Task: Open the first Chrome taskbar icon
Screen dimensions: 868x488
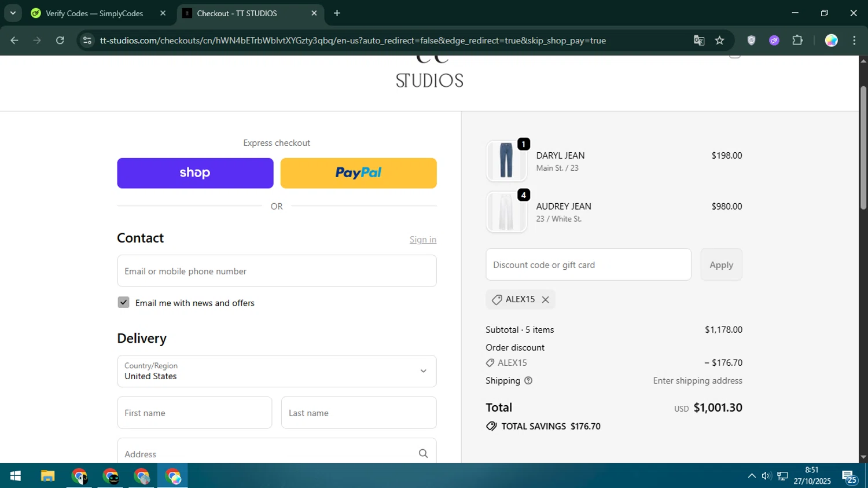Action: (x=79, y=476)
